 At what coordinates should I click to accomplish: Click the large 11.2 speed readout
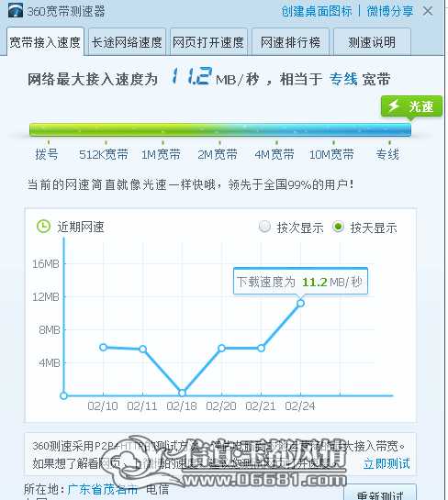(191, 76)
